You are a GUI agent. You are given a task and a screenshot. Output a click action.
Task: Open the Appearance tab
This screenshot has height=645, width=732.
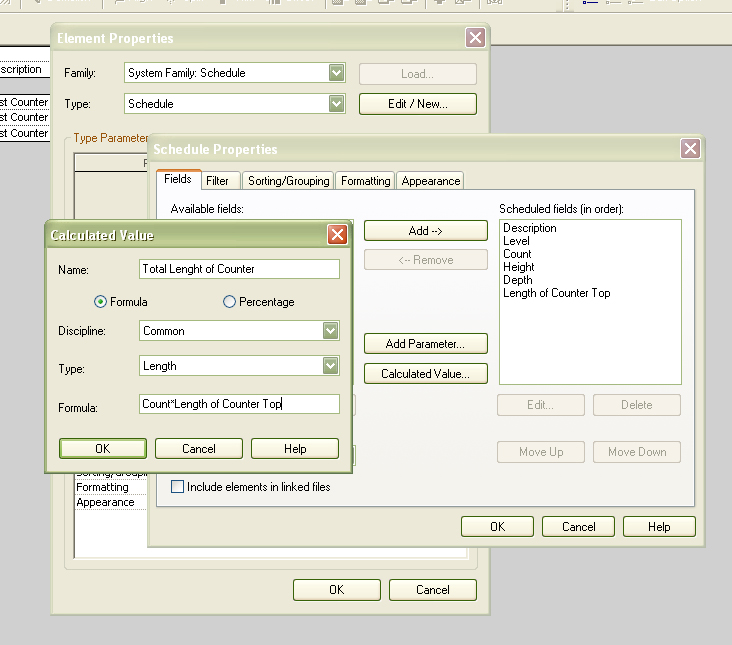pyautogui.click(x=431, y=181)
